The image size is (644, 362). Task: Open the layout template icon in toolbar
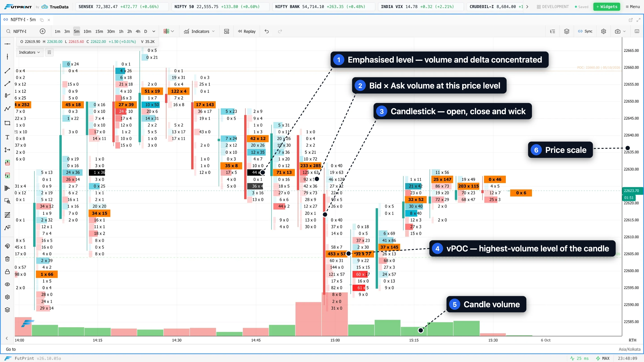tap(227, 31)
